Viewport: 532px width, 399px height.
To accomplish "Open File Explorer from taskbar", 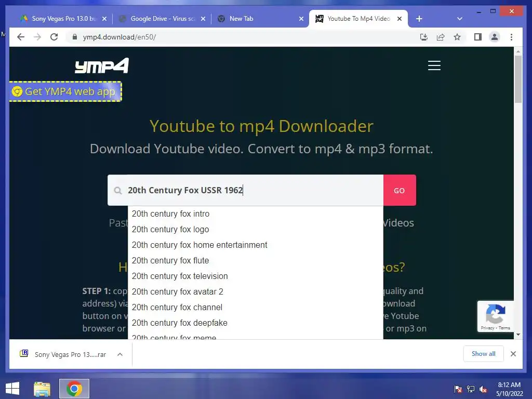I will click(x=42, y=389).
